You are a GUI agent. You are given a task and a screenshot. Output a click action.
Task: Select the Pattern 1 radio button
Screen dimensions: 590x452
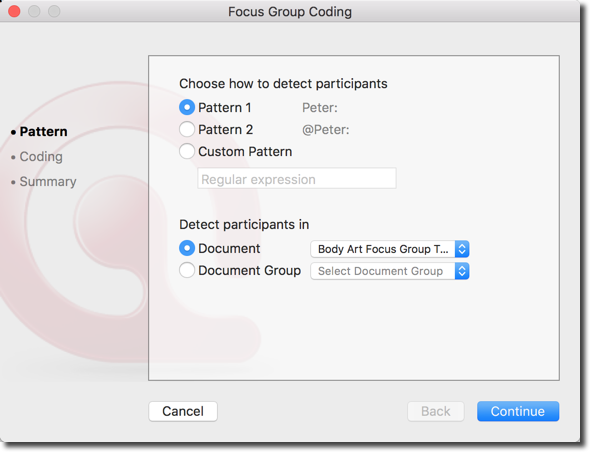[187, 108]
